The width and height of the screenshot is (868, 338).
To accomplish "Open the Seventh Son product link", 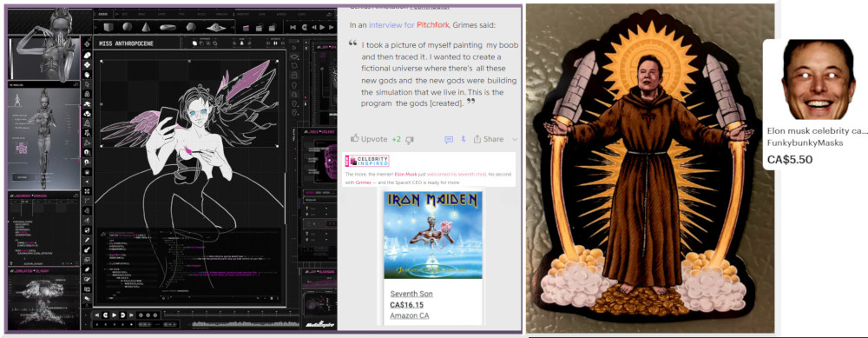I will point(411,294).
